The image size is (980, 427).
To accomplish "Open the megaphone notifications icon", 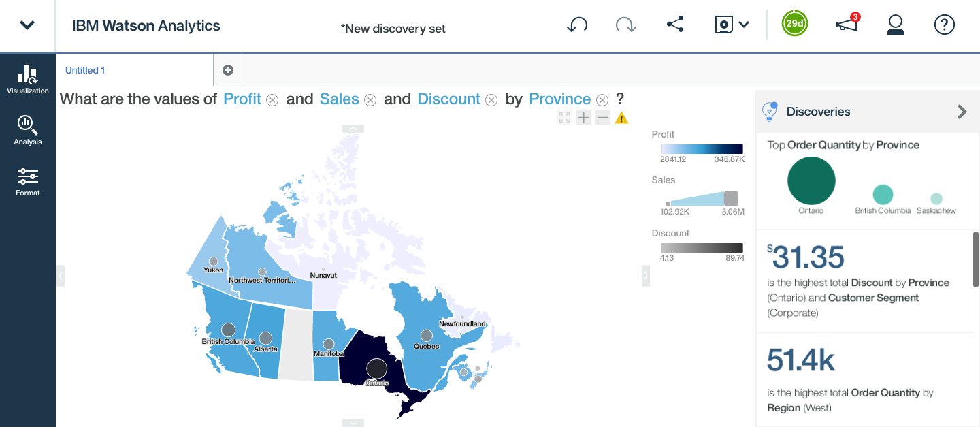I will [847, 25].
